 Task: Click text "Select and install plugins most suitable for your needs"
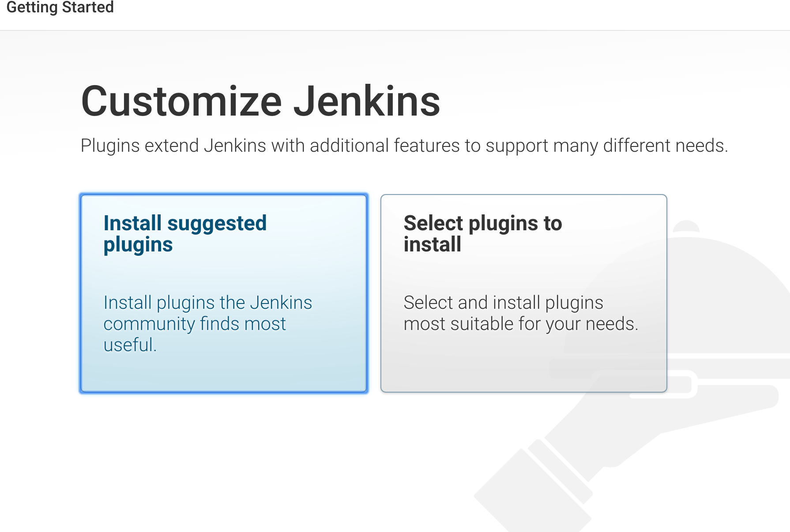[521, 313]
